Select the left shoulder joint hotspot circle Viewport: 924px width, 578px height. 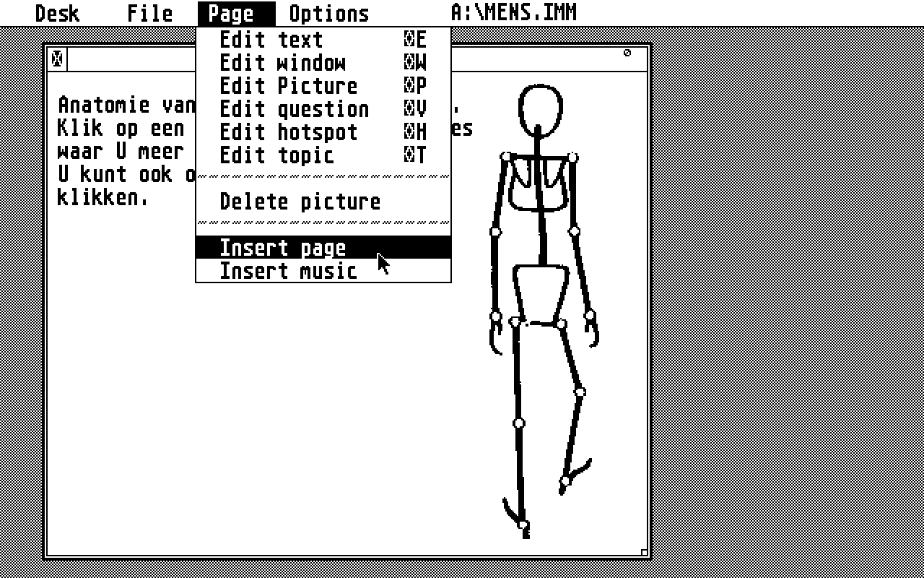click(505, 155)
